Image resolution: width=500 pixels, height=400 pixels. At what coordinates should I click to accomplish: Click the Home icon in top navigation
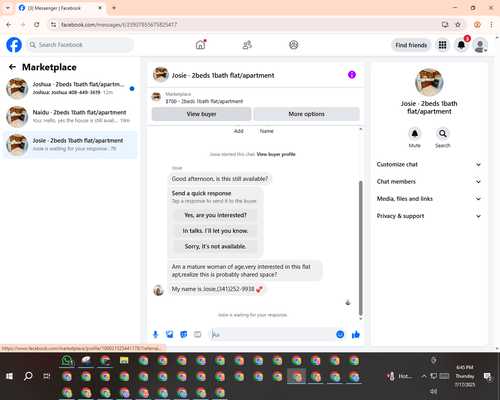(x=200, y=45)
